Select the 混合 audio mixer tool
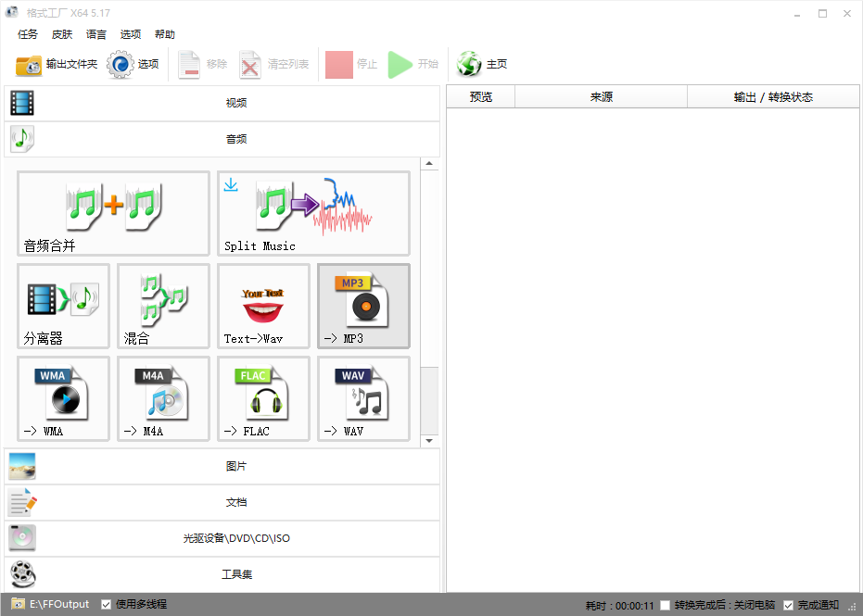 [163, 306]
